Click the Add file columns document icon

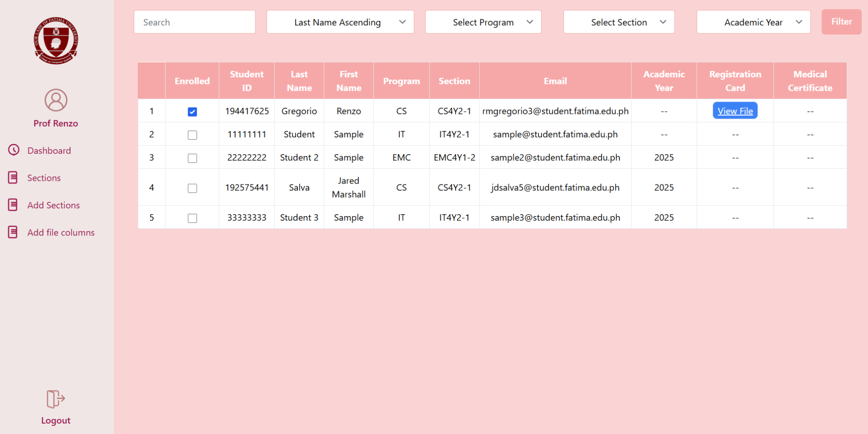[13, 232]
